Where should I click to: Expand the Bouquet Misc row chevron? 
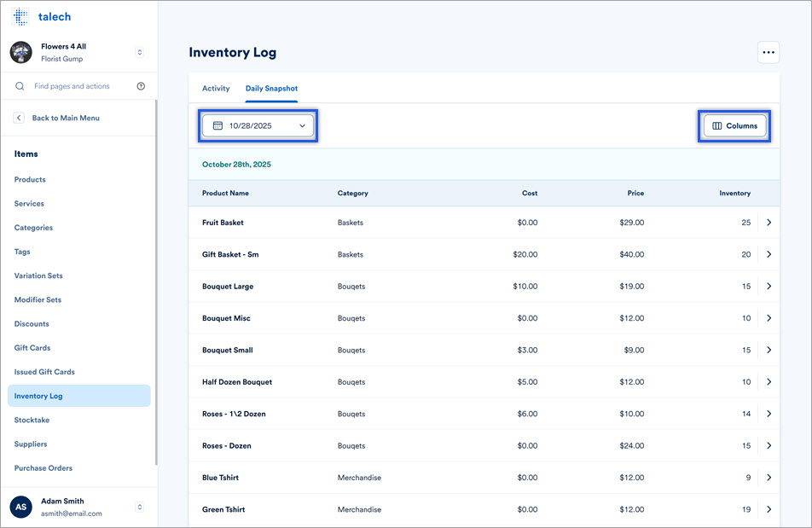769,318
